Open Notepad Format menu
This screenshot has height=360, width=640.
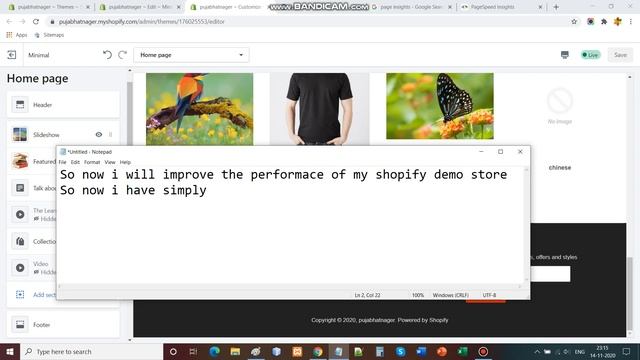tap(92, 162)
